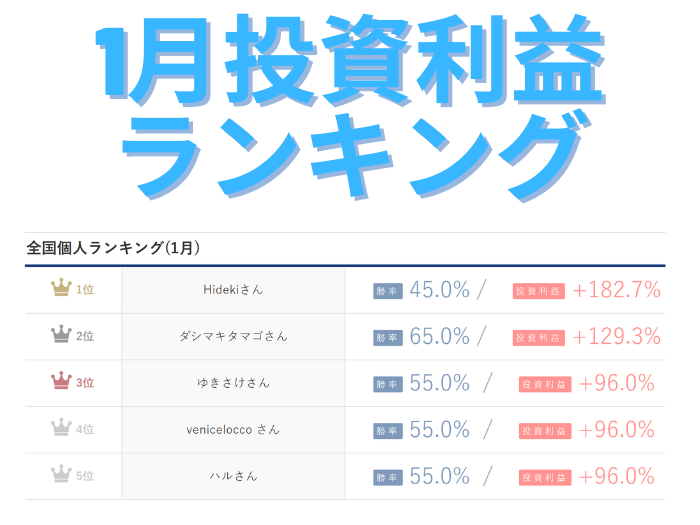Screen dimensions: 700x525
Task: Click the 投資利益 badge in ダシマキタマゴ's row
Action: [538, 338]
